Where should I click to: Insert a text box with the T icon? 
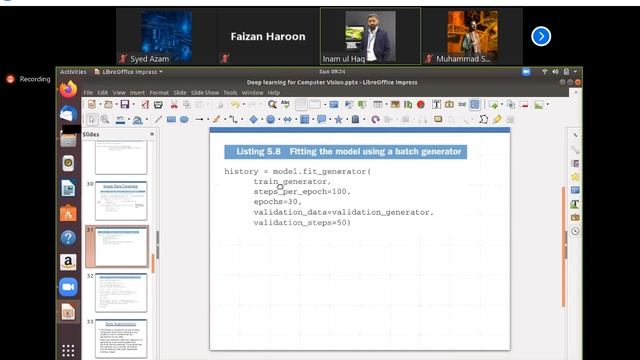pos(436,105)
